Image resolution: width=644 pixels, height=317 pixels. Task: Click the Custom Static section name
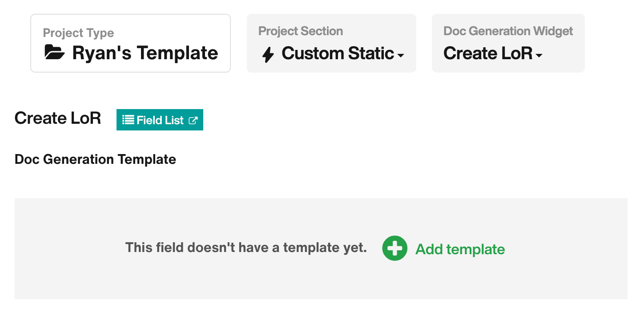338,53
